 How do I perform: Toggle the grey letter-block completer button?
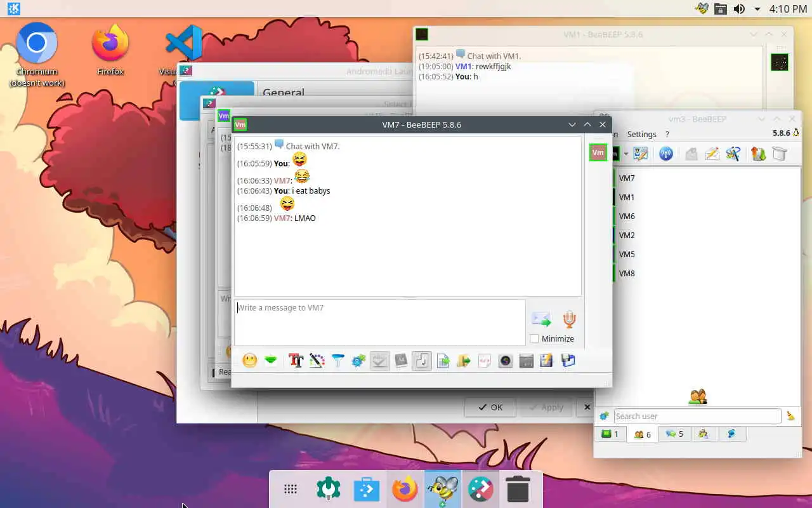coord(400,361)
